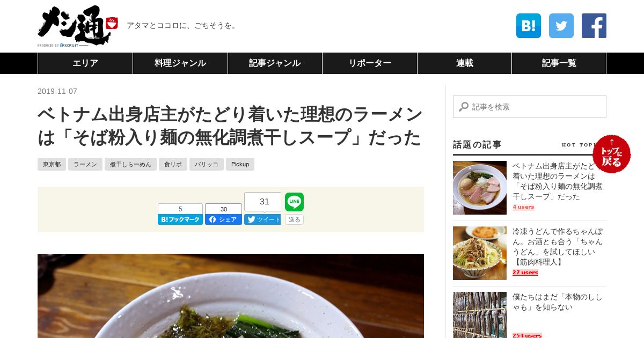Open the Facebook header icon

tap(594, 26)
